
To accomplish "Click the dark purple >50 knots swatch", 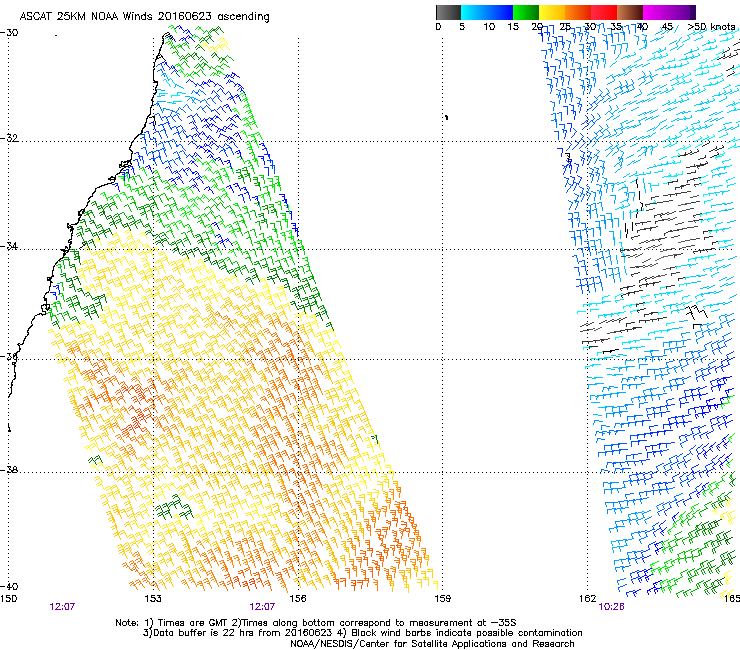I will pyautogui.click(x=693, y=12).
